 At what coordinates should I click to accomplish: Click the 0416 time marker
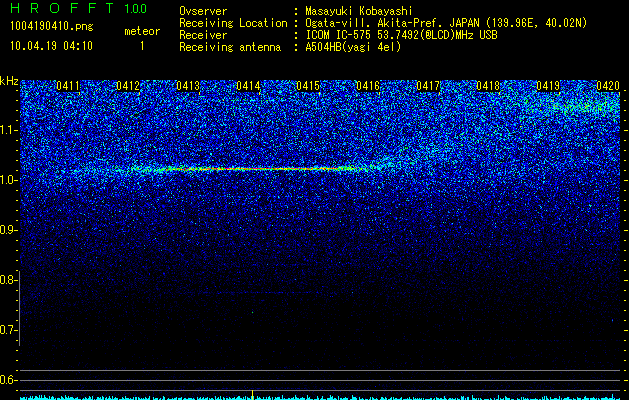(x=368, y=85)
